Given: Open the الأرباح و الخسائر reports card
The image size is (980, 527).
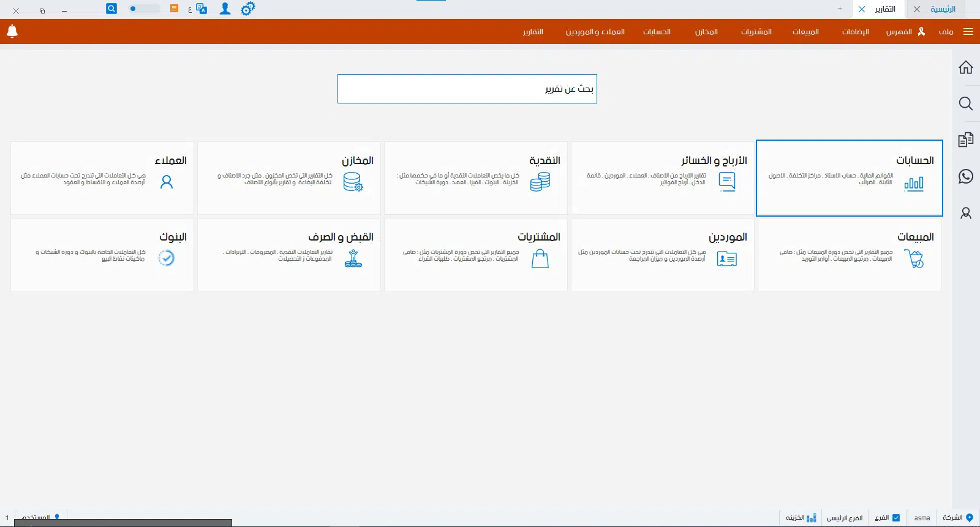Looking at the screenshot, I should coord(662,178).
